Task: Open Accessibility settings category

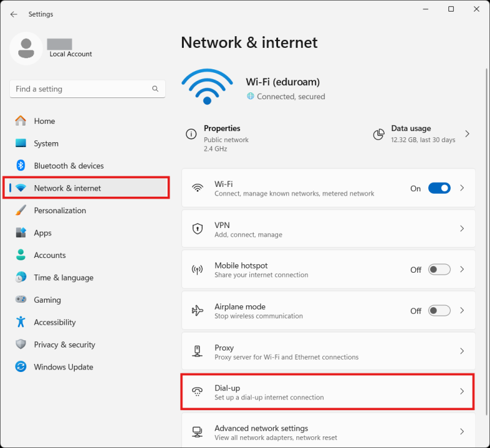Action: click(86, 322)
